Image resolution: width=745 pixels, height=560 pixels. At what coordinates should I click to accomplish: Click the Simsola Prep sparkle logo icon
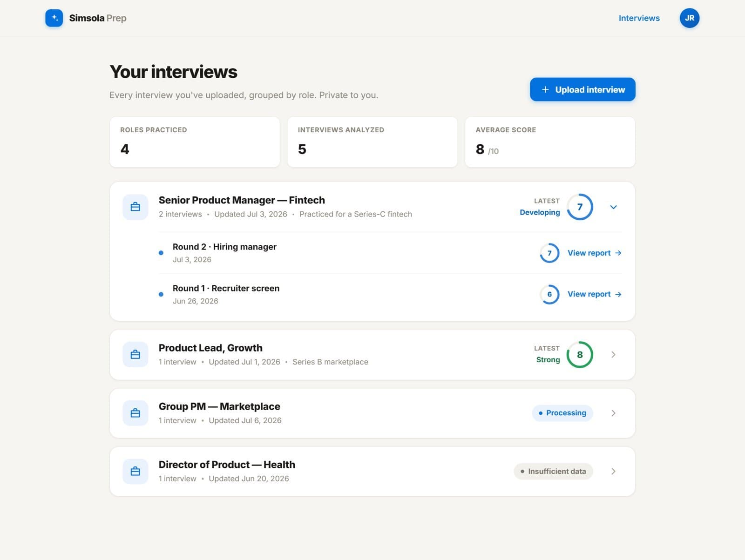[54, 18]
